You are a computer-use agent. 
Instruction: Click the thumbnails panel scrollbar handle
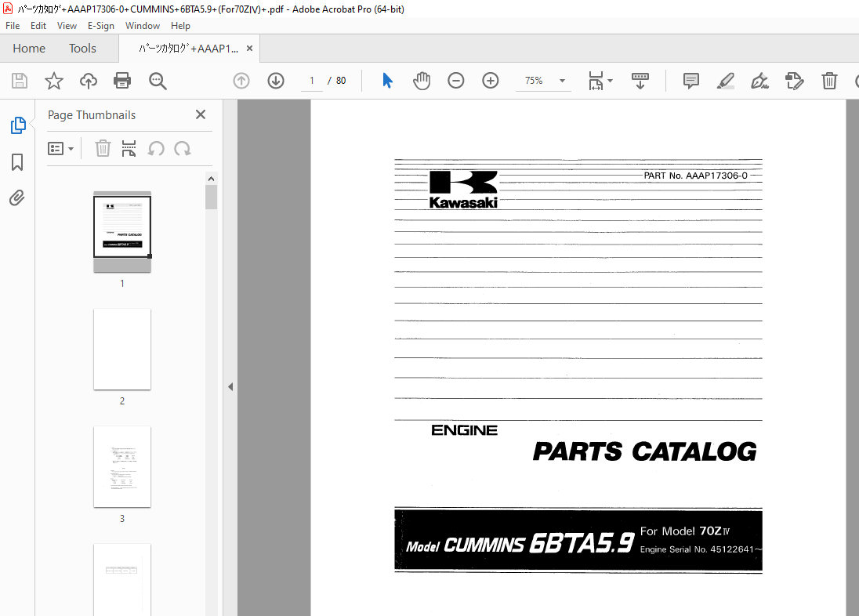coord(212,197)
